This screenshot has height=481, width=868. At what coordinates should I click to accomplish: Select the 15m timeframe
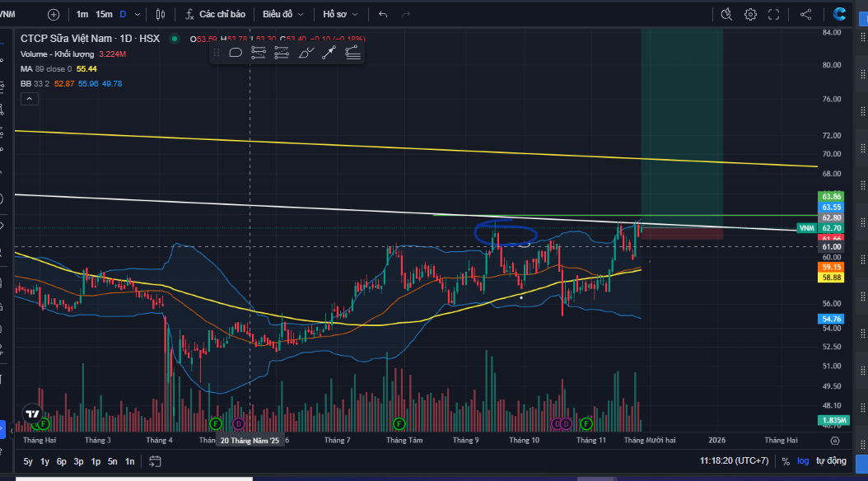tap(104, 14)
